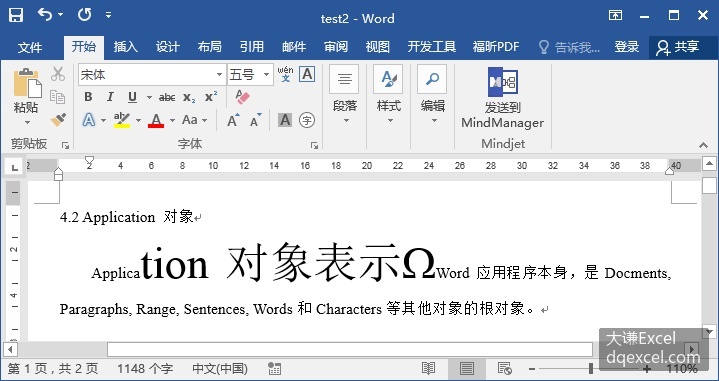
Task: Switch to the 设计 tab
Action: click(167, 47)
